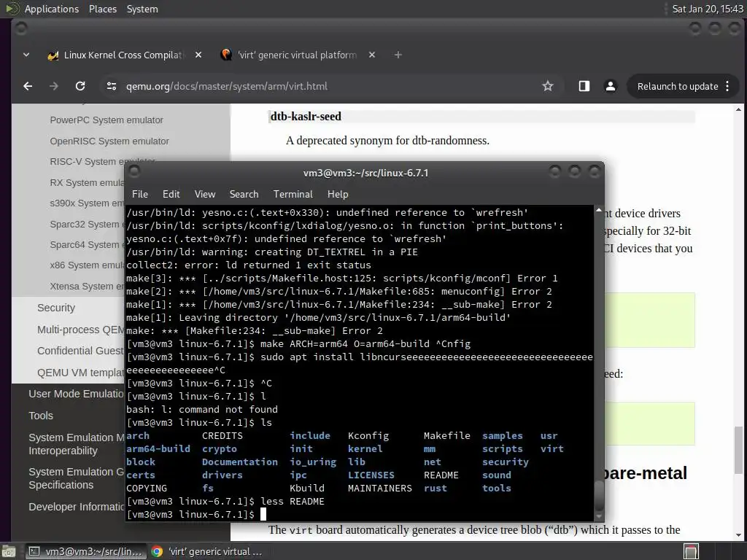
Task: Open Chrome three-dot menu
Action: [727, 86]
